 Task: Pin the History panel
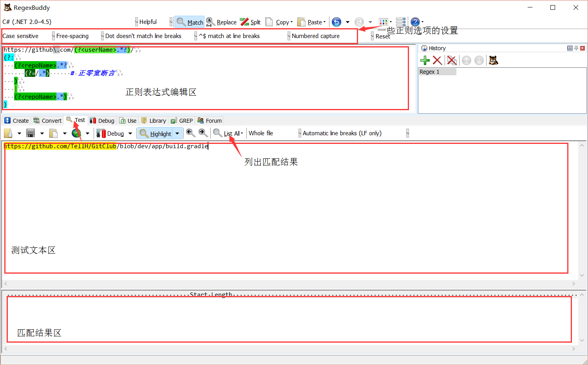[x=576, y=48]
